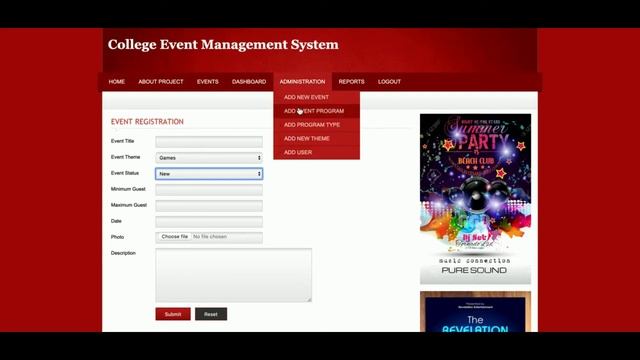The height and width of the screenshot is (360, 640).
Task: Click LOGOUT in the navigation bar
Action: tap(389, 82)
